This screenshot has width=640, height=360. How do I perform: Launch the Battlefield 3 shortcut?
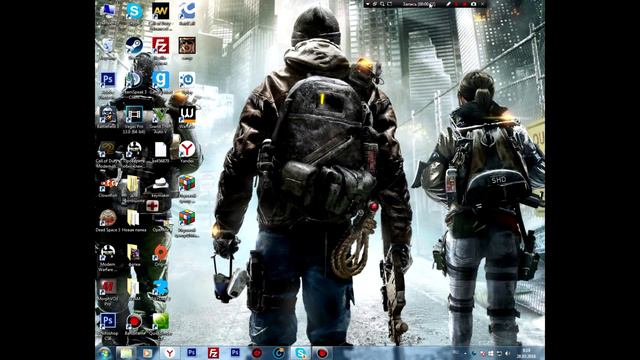coord(108,114)
